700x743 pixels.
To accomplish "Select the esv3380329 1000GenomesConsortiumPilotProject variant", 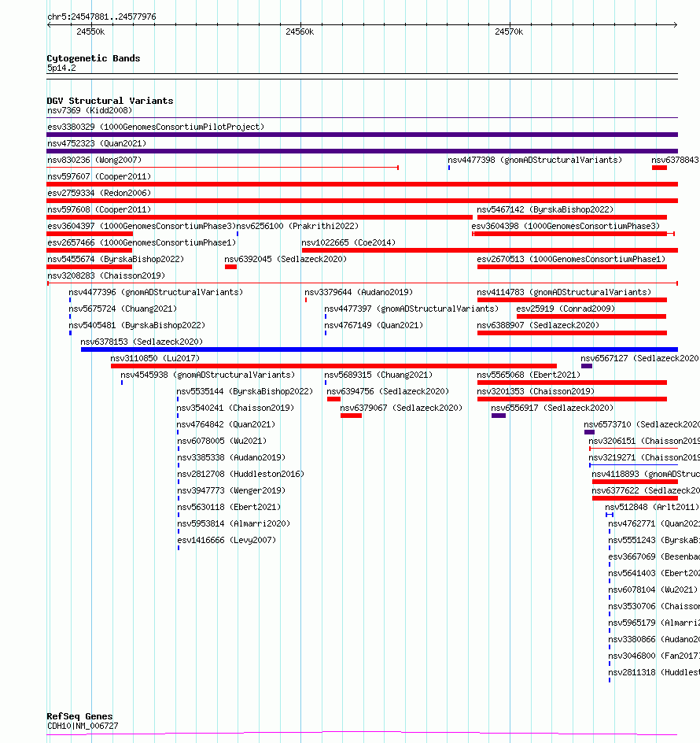I will (156, 127).
